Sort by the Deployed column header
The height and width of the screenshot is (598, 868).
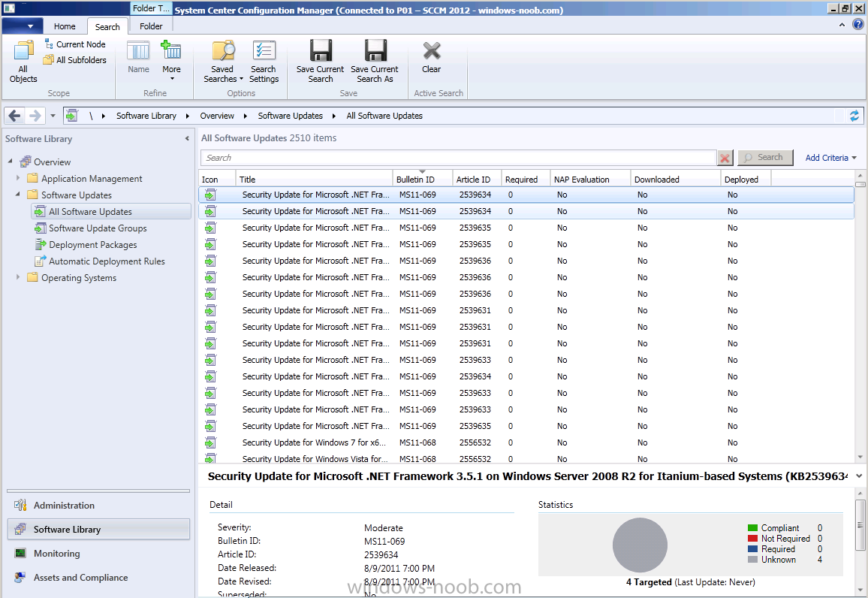point(746,180)
